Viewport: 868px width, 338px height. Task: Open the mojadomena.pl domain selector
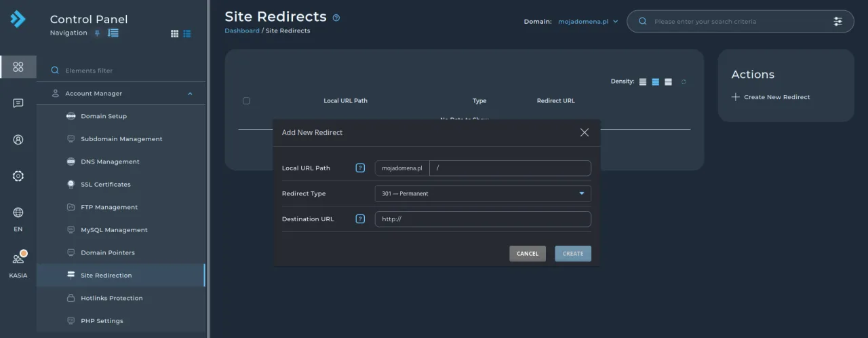click(x=588, y=22)
